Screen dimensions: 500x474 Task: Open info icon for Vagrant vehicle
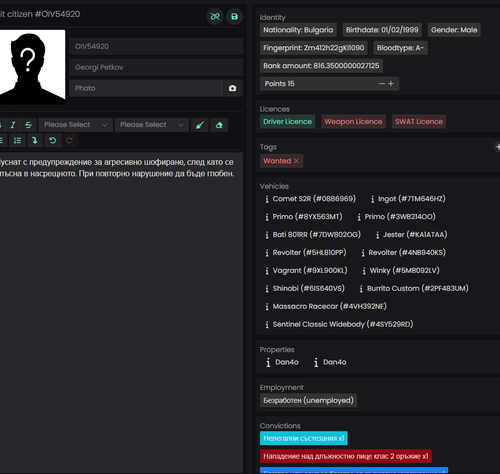point(267,271)
